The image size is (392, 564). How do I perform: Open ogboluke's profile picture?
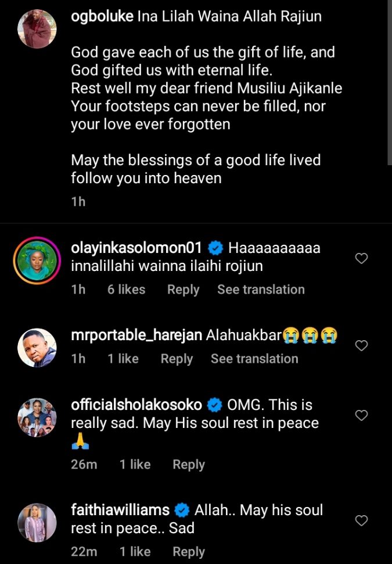coord(37,28)
